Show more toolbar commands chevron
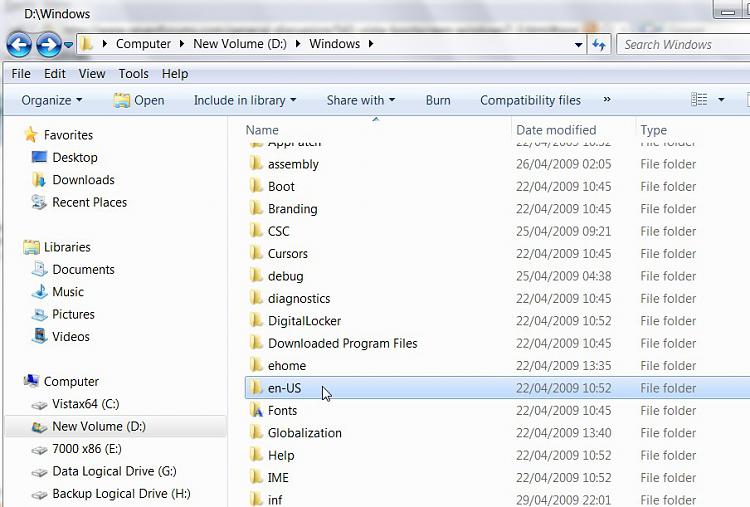The height and width of the screenshot is (507, 750). coord(607,99)
